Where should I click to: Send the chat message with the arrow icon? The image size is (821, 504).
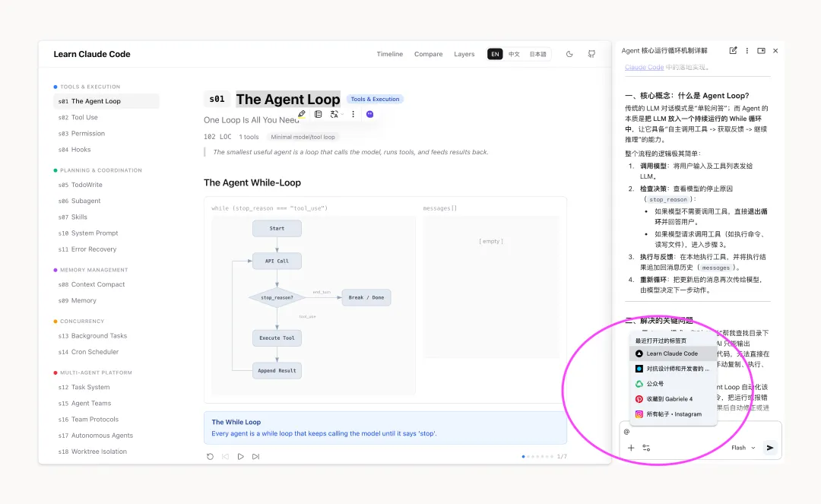tap(769, 448)
